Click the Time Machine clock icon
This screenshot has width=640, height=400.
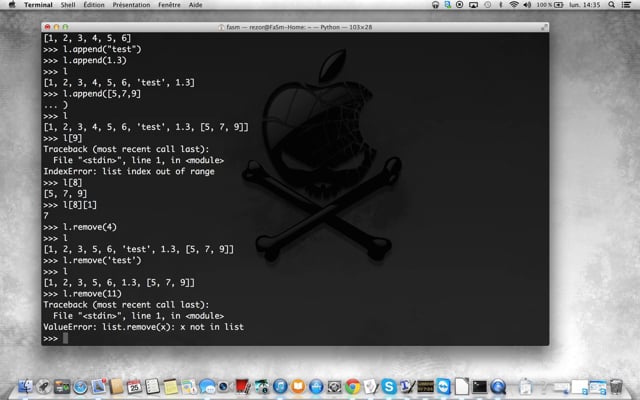488,5
